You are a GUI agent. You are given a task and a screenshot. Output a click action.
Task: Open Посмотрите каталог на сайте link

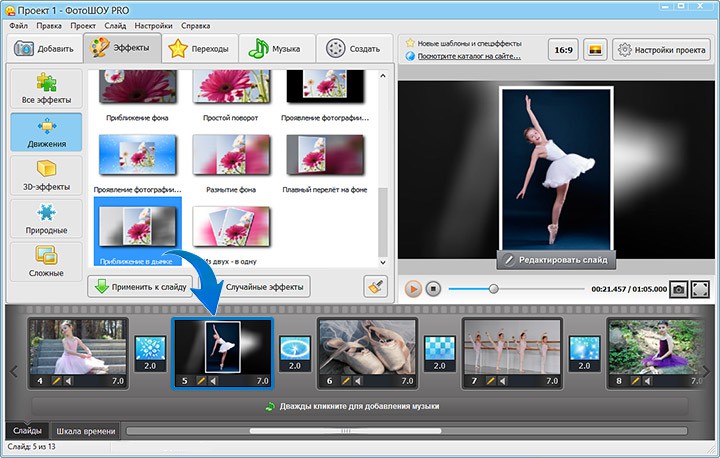point(476,56)
